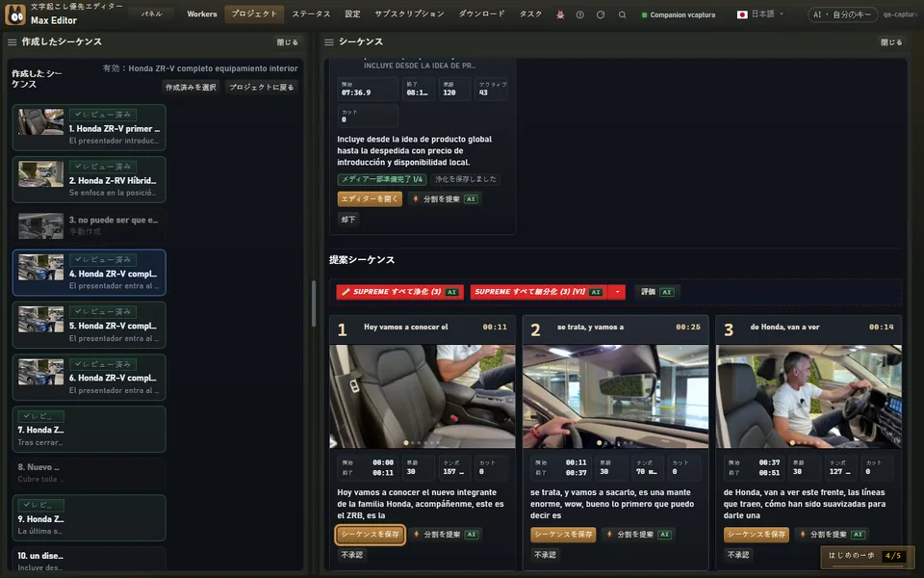The width and height of the screenshot is (924, 578).
Task: Open the ステータス menu
Action: click(x=311, y=14)
